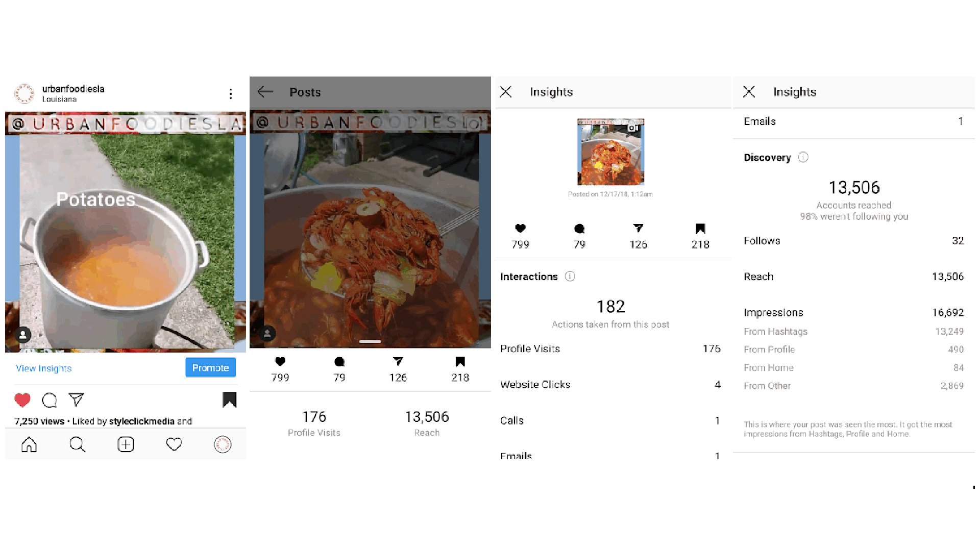Screen dimensions: 980x551
Task: Share post with paper plane icon
Action: pos(76,399)
